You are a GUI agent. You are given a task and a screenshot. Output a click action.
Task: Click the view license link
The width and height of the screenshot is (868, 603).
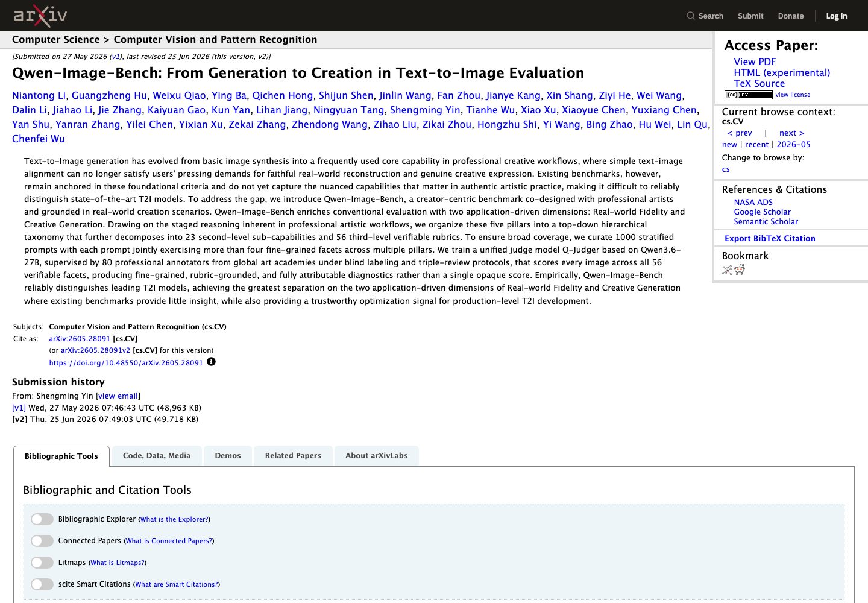tap(793, 95)
